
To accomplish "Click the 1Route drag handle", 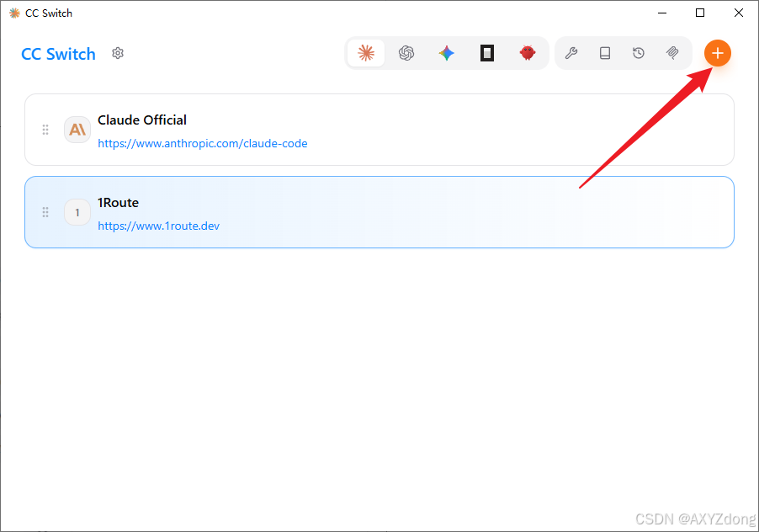I will pos(45,212).
